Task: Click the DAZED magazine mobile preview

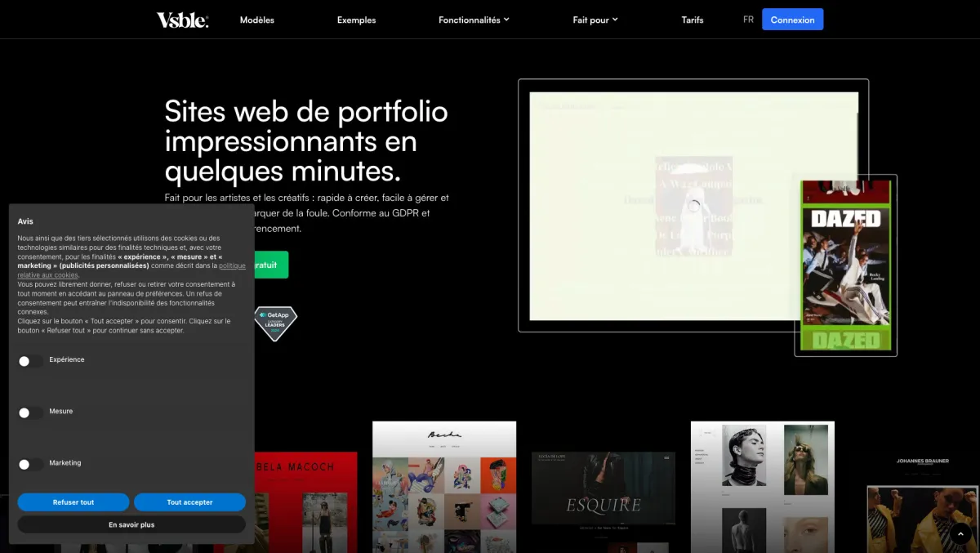Action: point(846,265)
